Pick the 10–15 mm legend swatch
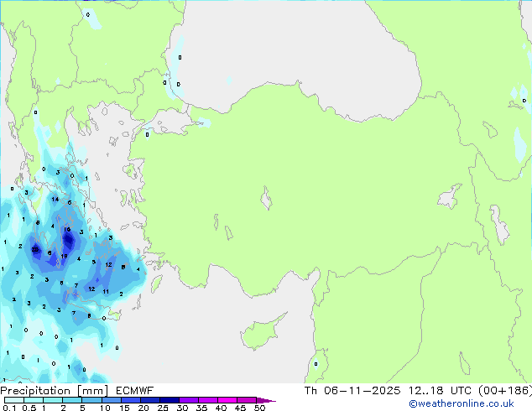Viewport: 532px width, 411px height. click(x=111, y=400)
